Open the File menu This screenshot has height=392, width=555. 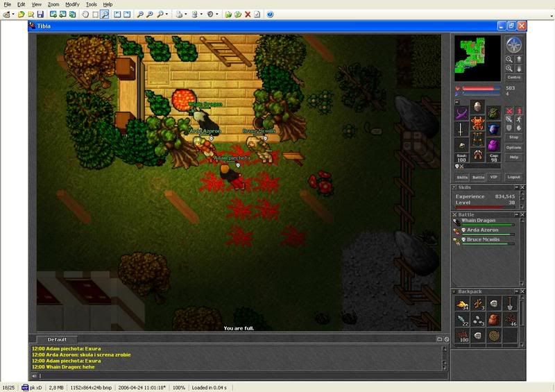click(7, 4)
